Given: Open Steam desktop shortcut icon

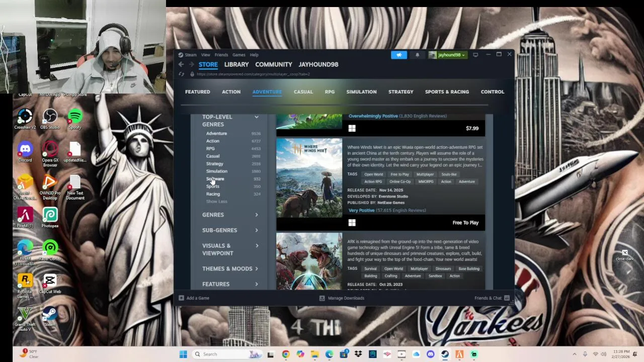Looking at the screenshot, I should 50,316.
